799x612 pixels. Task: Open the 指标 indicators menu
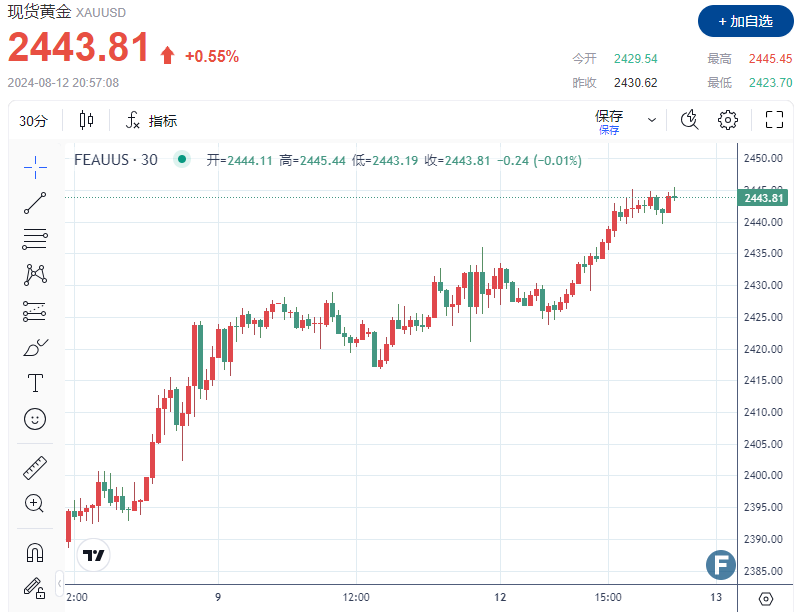[151, 121]
